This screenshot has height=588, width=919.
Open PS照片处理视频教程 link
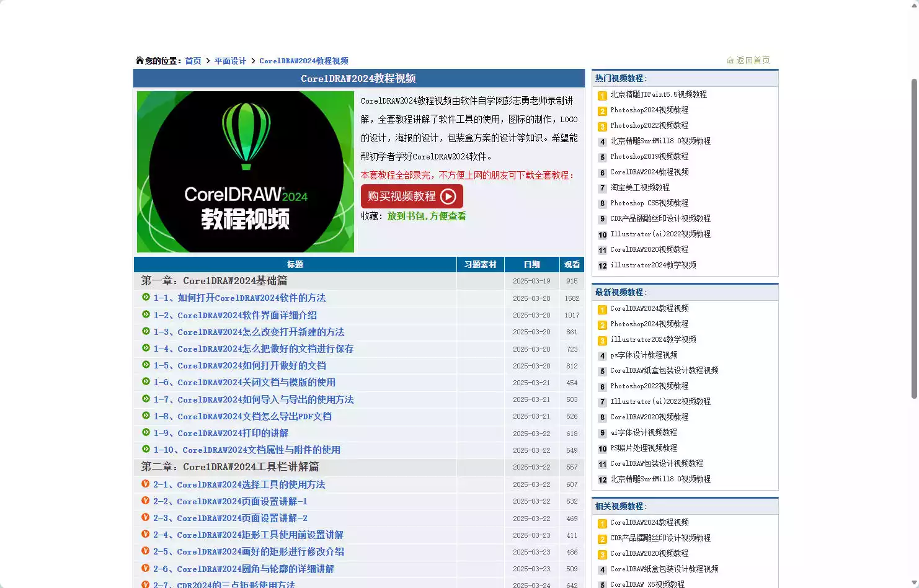(x=644, y=448)
